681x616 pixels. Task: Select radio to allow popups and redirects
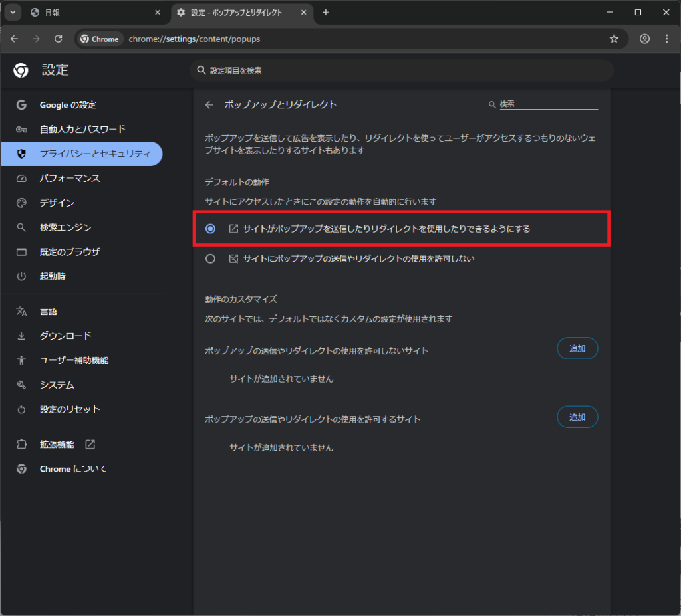tap(211, 229)
